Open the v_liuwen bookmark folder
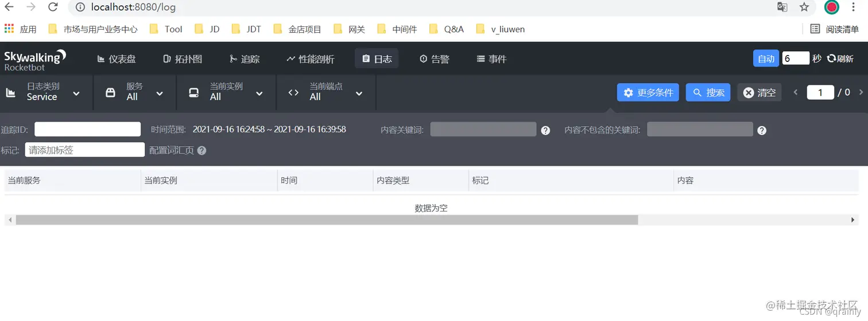The width and height of the screenshot is (868, 321). coord(501,29)
